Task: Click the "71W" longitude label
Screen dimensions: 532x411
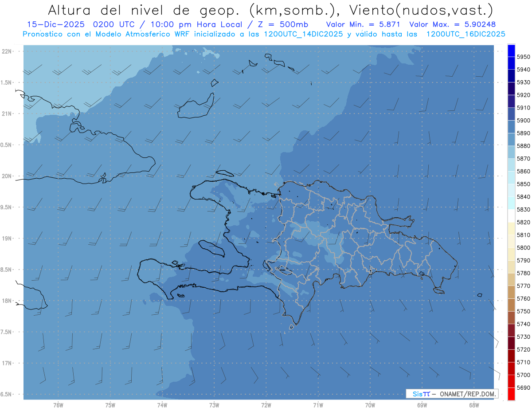Action: [x=318, y=405]
